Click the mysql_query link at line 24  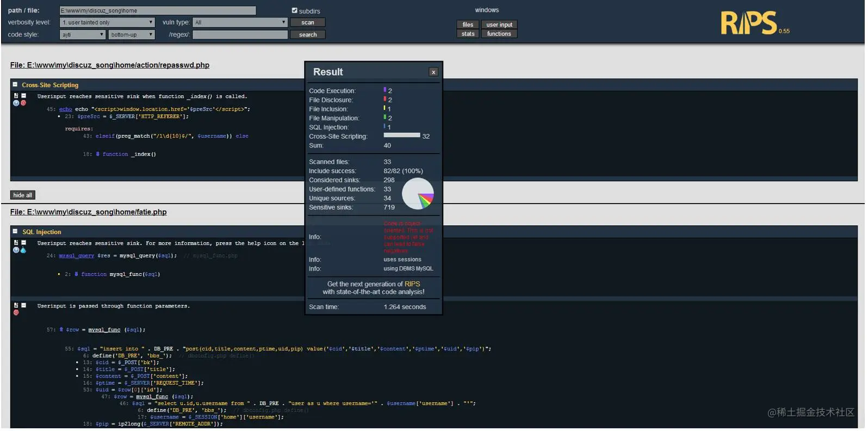tap(76, 255)
